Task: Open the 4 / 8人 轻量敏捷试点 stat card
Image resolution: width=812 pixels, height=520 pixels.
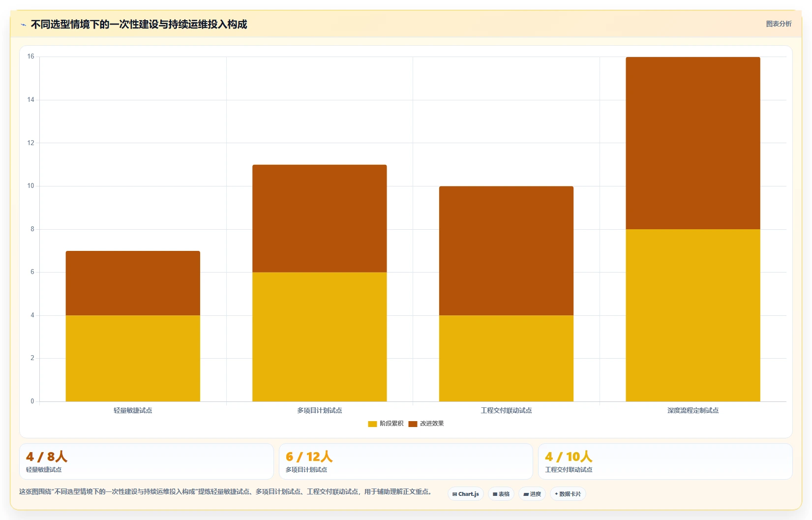Action: (147, 461)
